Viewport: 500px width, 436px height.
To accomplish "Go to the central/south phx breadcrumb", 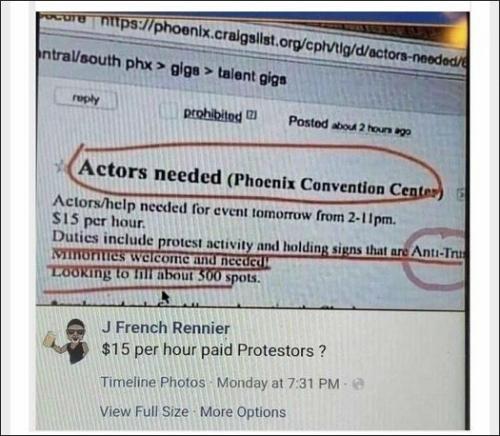I will tap(95, 60).
